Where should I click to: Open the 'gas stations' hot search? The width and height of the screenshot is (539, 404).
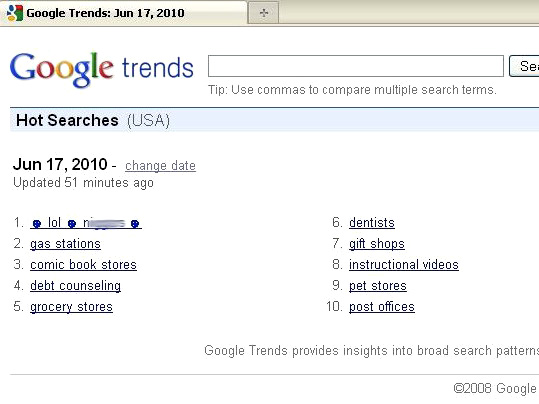[x=65, y=244]
